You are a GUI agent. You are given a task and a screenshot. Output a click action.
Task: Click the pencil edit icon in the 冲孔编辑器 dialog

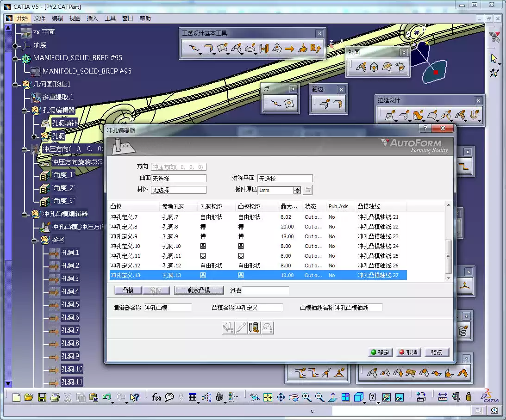point(240,327)
